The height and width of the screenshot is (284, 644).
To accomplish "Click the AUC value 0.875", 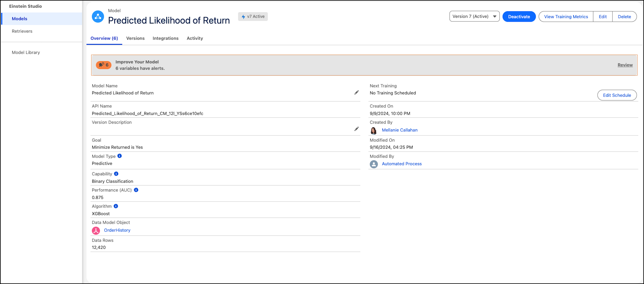I will point(98,198).
